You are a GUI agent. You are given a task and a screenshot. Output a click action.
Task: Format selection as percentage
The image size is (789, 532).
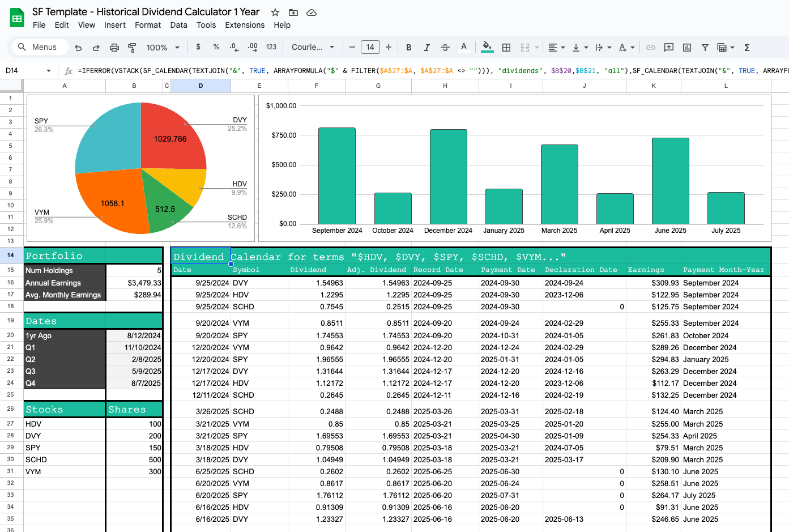pos(216,47)
